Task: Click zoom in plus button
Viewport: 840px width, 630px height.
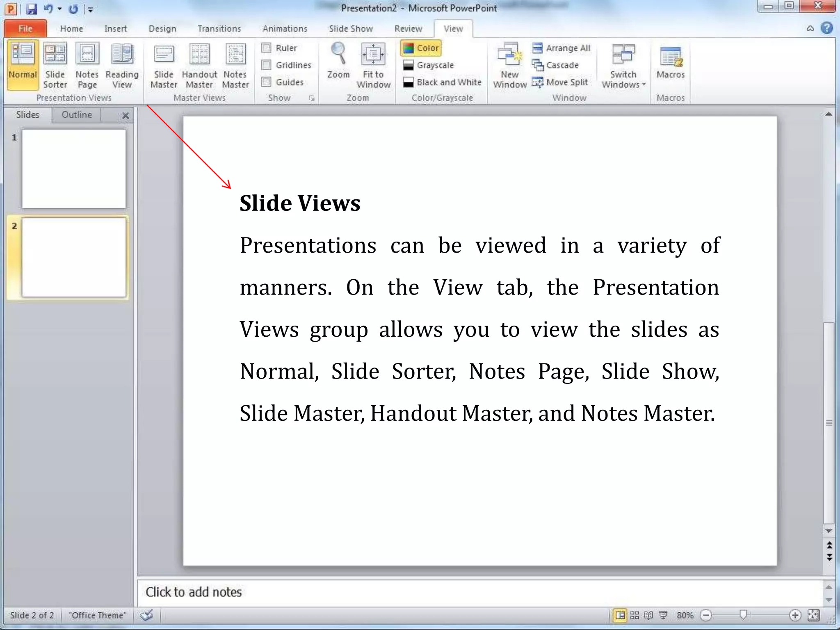Action: pyautogui.click(x=794, y=615)
